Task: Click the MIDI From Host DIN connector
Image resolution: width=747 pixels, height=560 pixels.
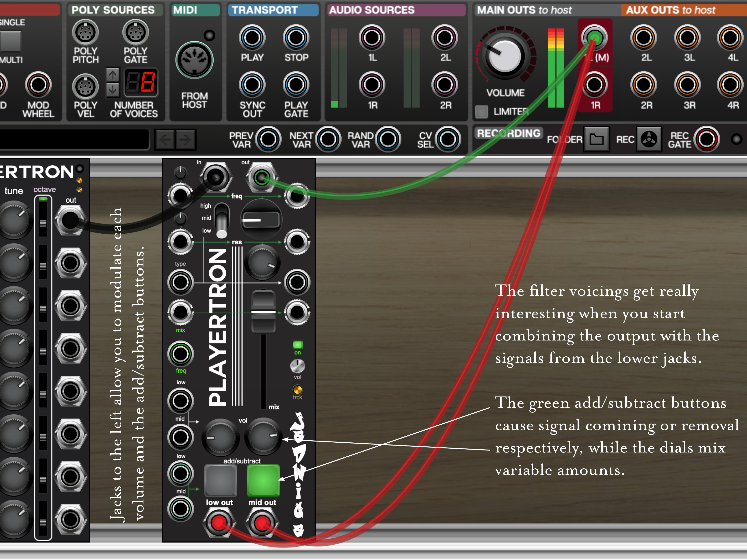Action: coord(194,60)
